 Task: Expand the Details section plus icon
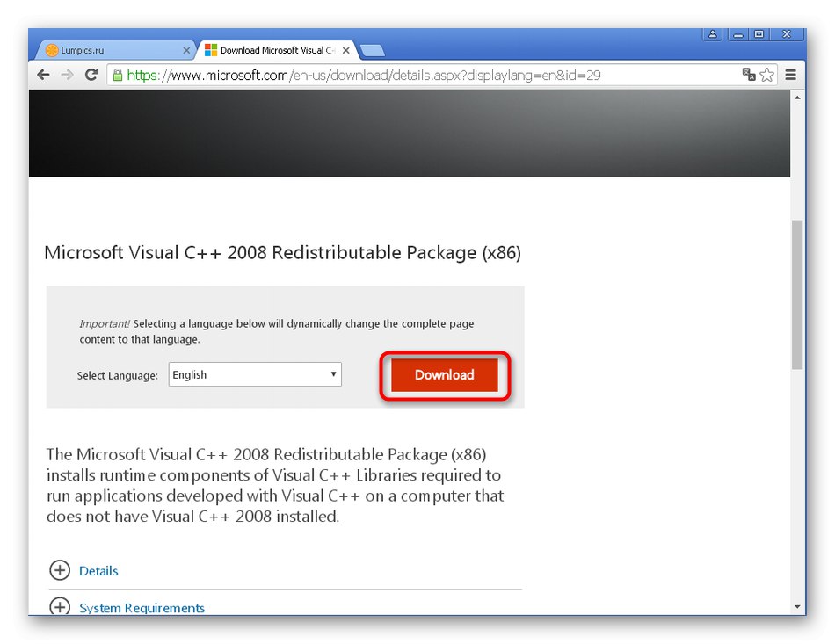[x=60, y=570]
